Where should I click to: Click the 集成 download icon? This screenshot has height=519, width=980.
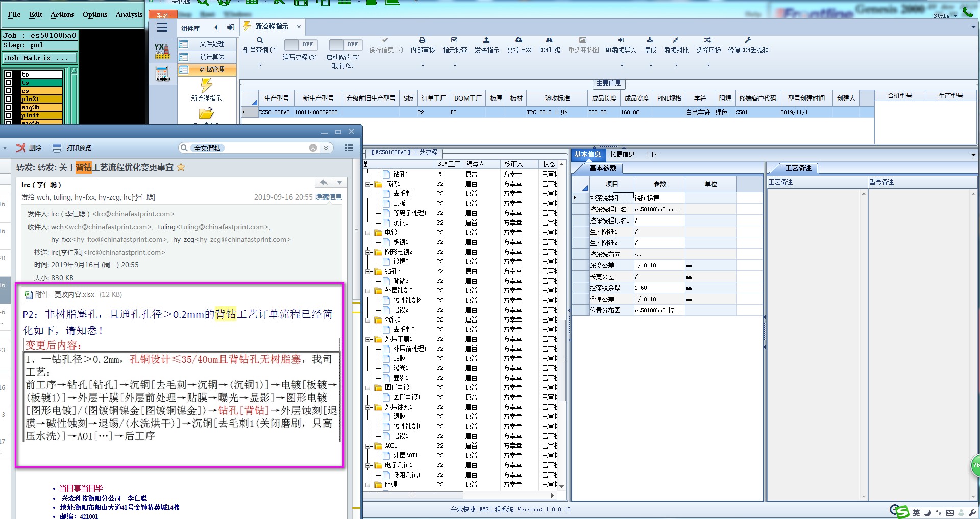[650, 40]
